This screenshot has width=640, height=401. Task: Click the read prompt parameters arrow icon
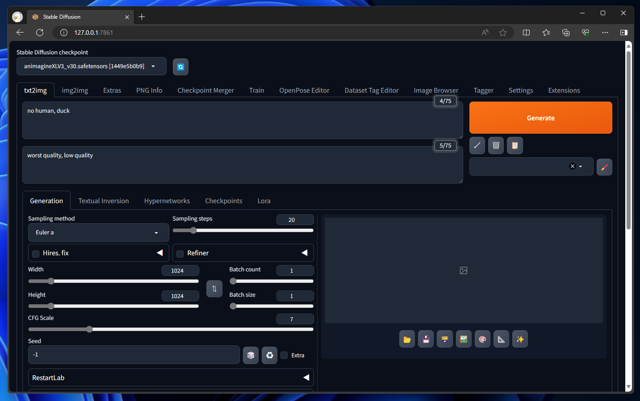(477, 145)
